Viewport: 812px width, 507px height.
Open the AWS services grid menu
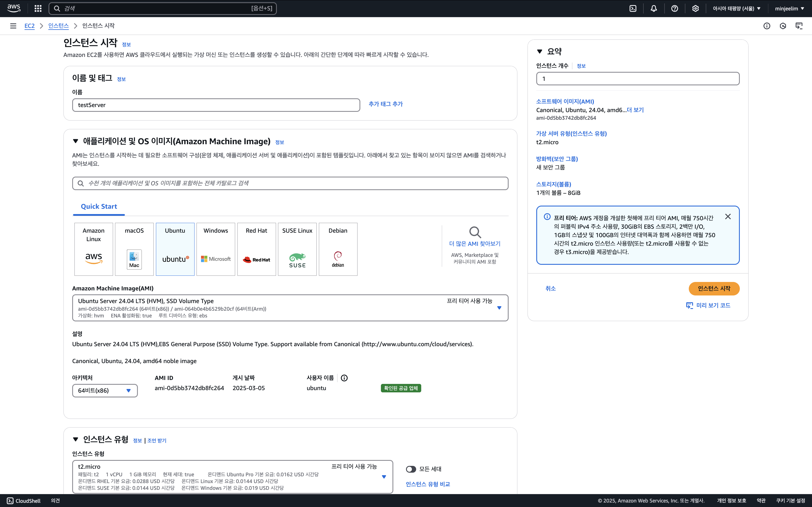[x=38, y=8]
